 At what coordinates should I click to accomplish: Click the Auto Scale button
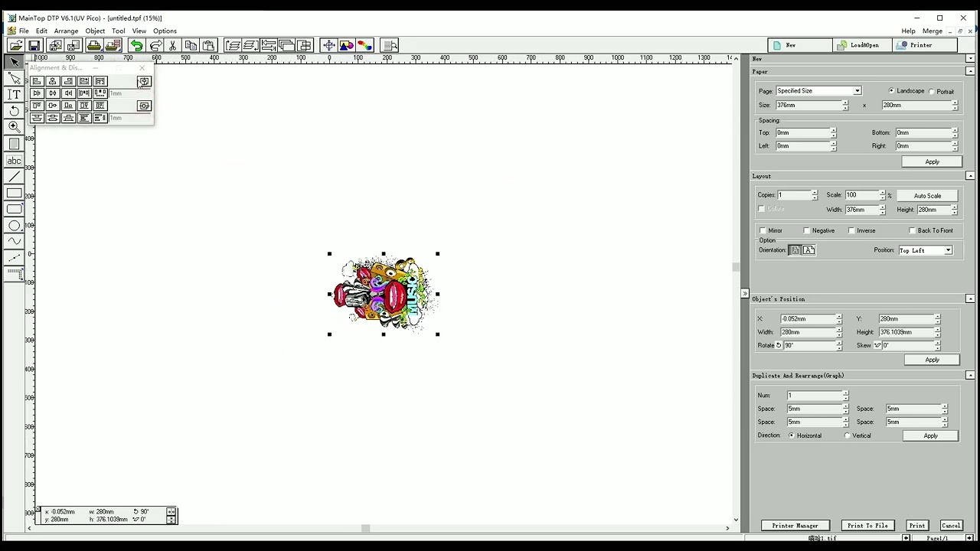927,195
